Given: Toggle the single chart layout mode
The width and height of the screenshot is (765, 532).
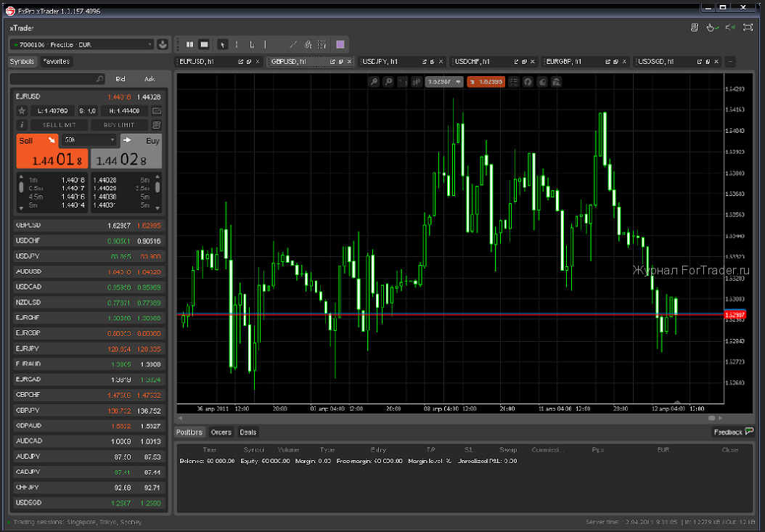Looking at the screenshot, I should click(204, 44).
